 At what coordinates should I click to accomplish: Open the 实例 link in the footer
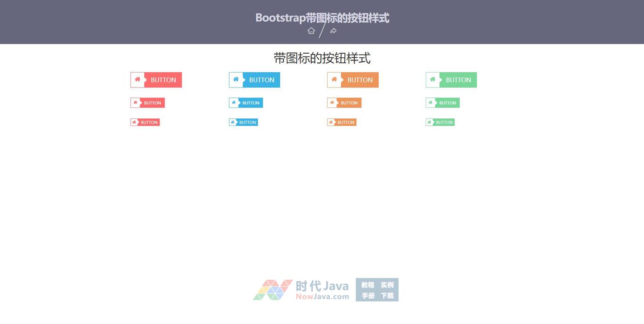387,285
